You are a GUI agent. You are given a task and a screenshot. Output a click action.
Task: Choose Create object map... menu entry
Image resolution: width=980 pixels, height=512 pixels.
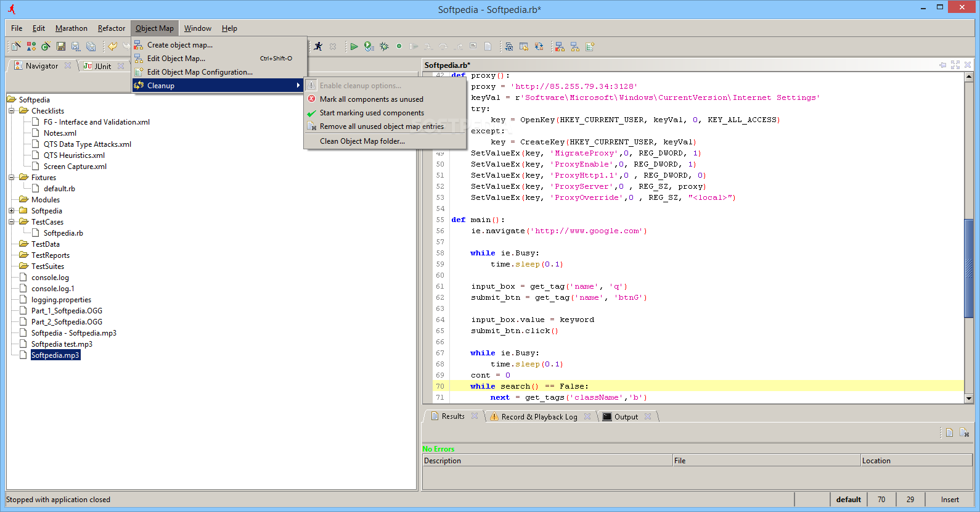pos(219,45)
